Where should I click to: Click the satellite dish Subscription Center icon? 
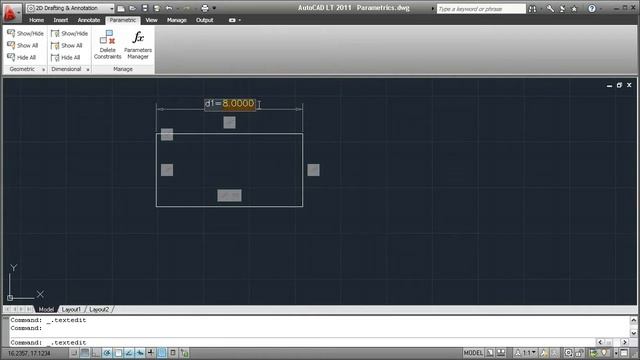tap(562, 9)
